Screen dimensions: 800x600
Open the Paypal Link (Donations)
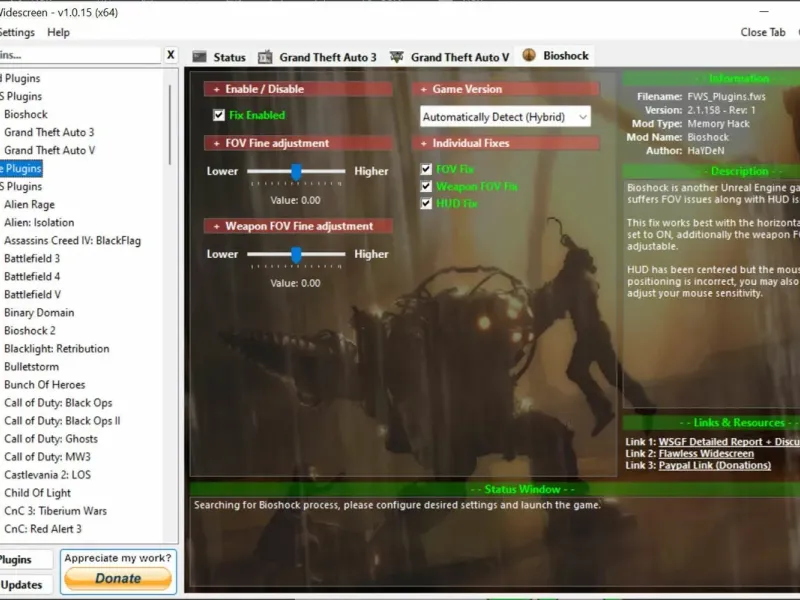coord(714,465)
